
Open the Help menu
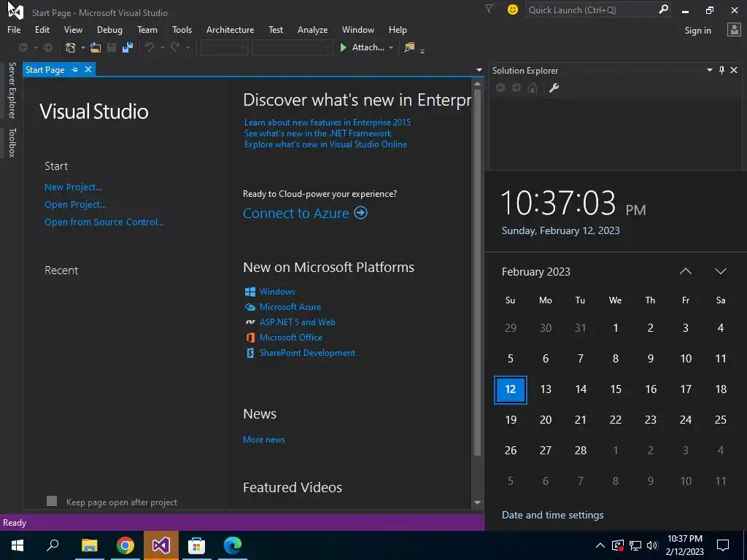tap(398, 29)
